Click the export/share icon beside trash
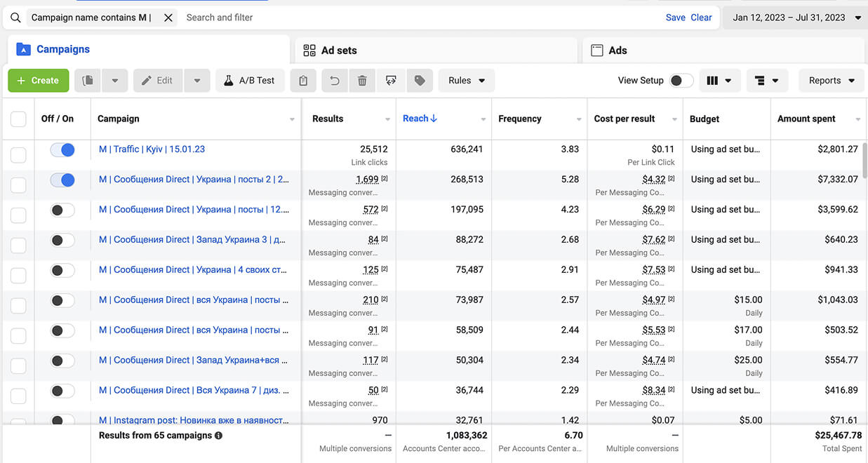 pos(391,81)
